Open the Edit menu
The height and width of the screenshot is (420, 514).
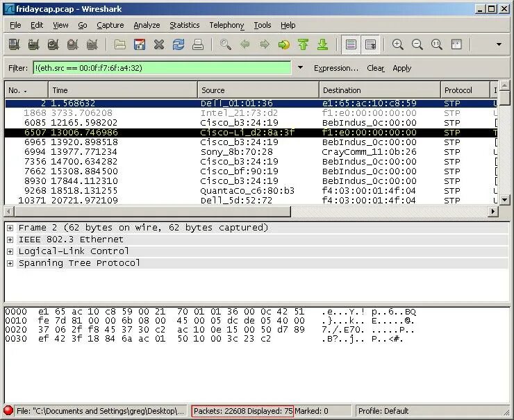point(37,25)
